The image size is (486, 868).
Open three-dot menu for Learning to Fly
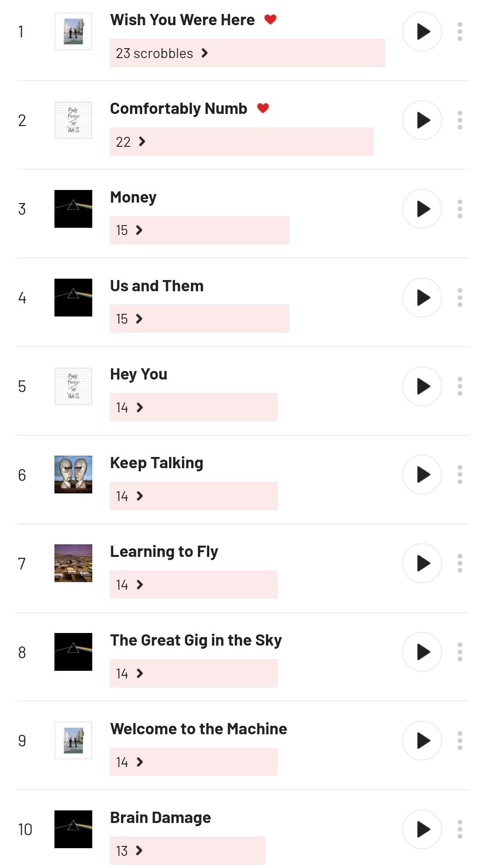(459, 563)
